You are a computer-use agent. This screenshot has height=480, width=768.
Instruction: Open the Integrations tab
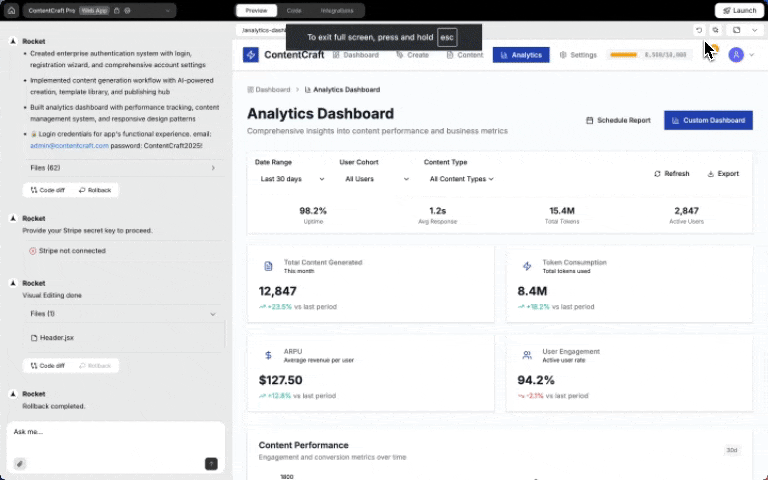[336, 10]
